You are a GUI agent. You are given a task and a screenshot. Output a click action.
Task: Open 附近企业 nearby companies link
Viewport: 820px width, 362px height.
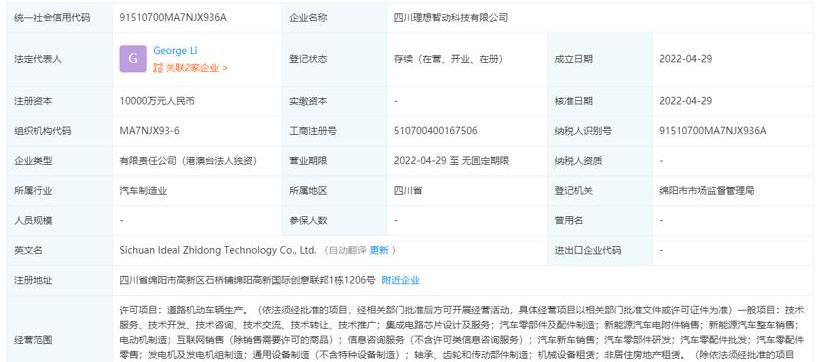point(400,280)
